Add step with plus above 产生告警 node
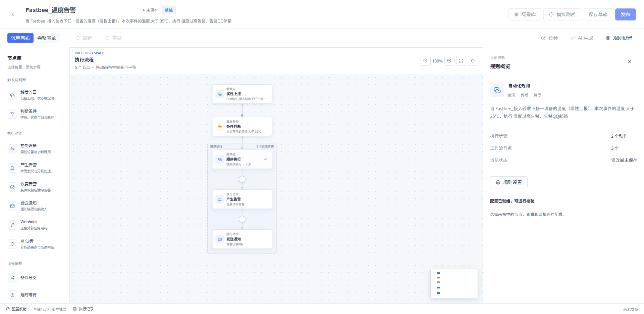The width and height of the screenshot is (644, 314). tap(242, 179)
